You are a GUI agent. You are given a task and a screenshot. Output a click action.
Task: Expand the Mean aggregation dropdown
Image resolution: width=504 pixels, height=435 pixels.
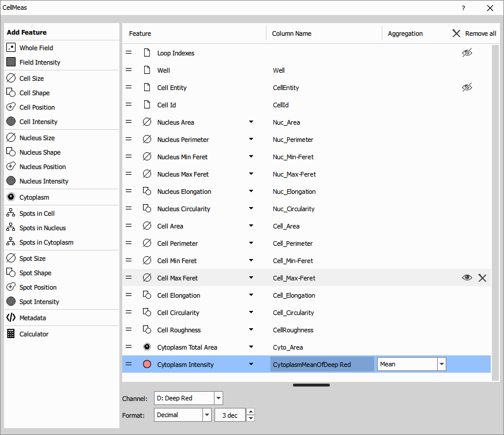point(441,364)
